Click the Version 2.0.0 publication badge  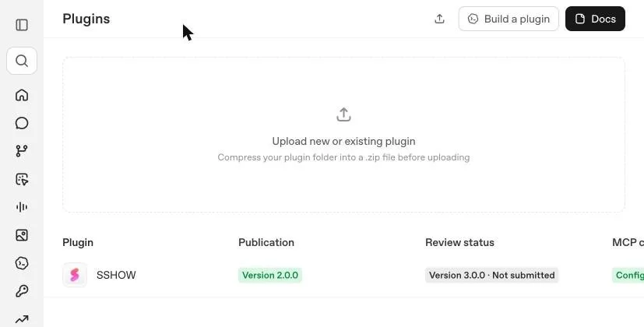pyautogui.click(x=270, y=276)
